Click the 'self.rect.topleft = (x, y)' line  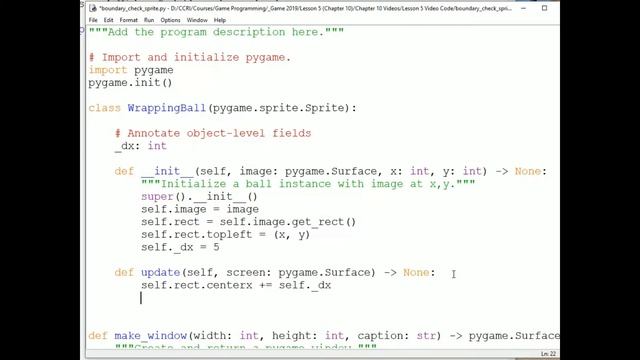click(x=226, y=235)
